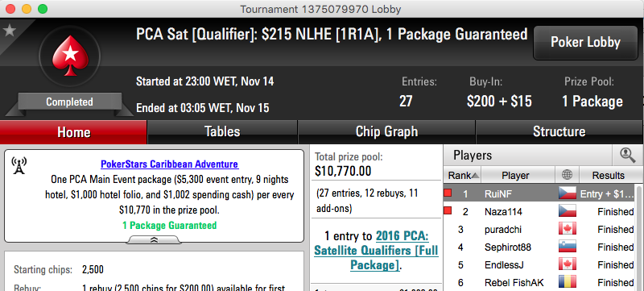Open the Chip Graph tab

click(x=386, y=132)
